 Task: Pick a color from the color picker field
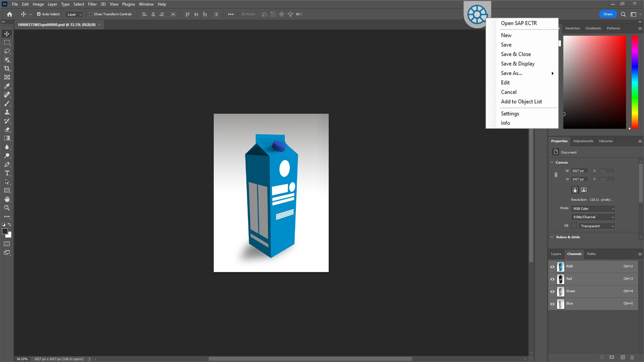click(x=595, y=82)
